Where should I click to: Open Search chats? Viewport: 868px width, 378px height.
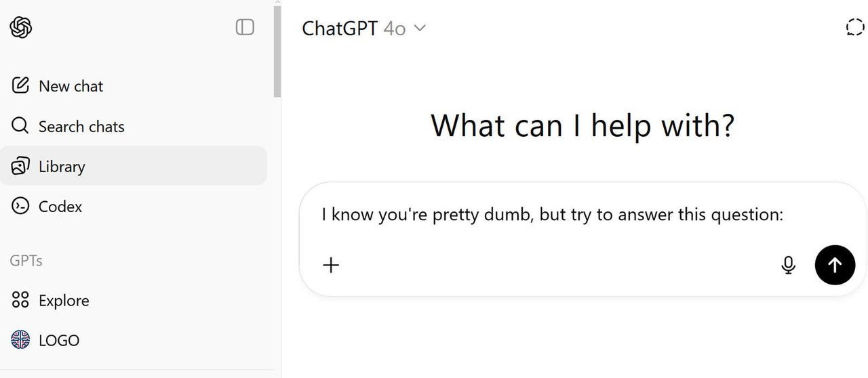tap(81, 127)
